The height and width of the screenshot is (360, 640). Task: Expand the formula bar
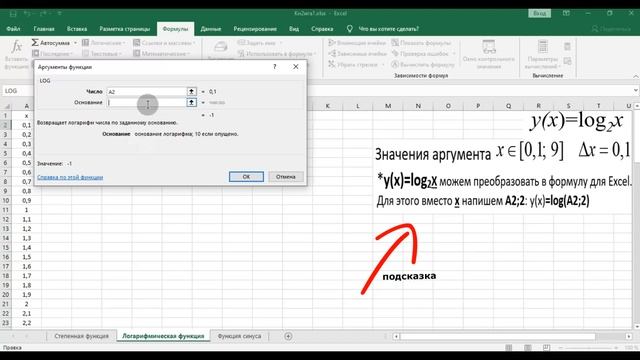pos(636,91)
